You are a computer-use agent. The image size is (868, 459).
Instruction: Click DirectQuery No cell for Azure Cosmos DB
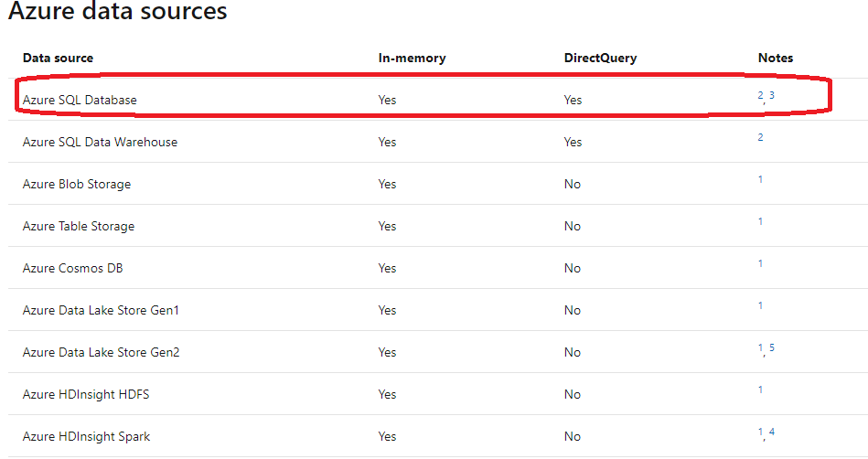(572, 268)
